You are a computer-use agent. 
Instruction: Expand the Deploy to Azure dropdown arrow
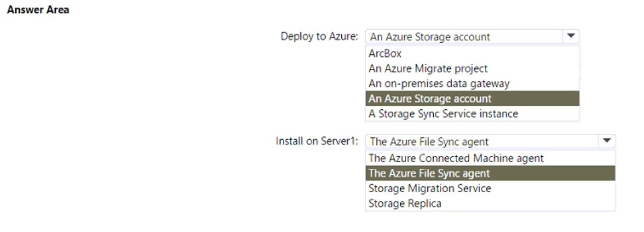tap(570, 36)
